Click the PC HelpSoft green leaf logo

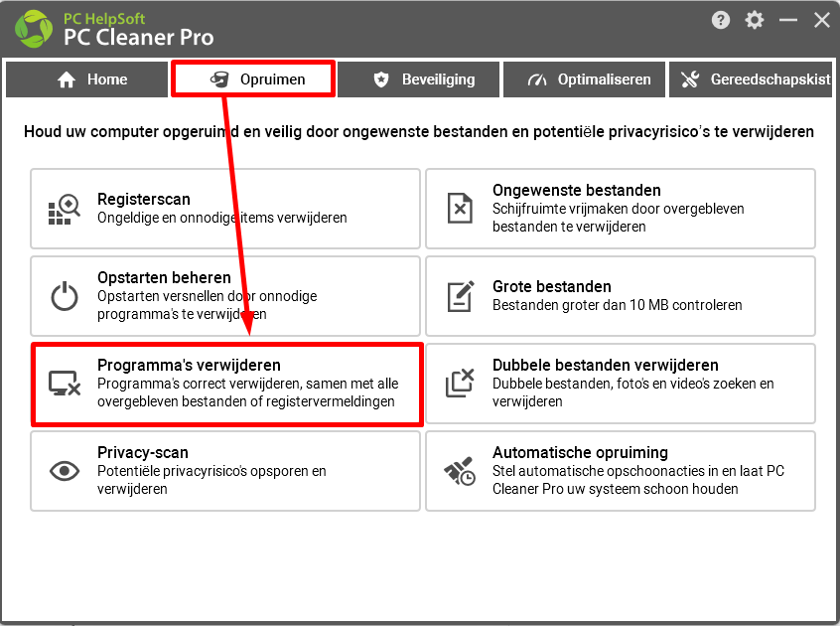(34, 29)
